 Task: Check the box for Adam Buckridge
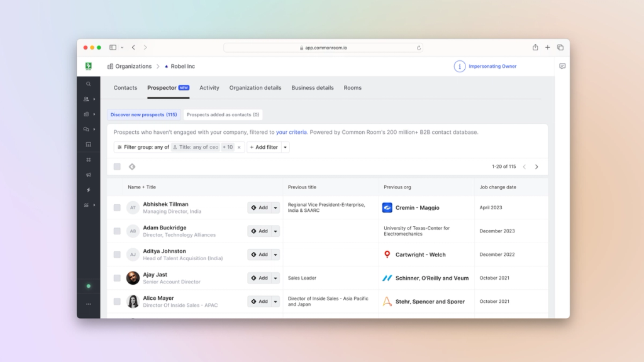pos(117,231)
